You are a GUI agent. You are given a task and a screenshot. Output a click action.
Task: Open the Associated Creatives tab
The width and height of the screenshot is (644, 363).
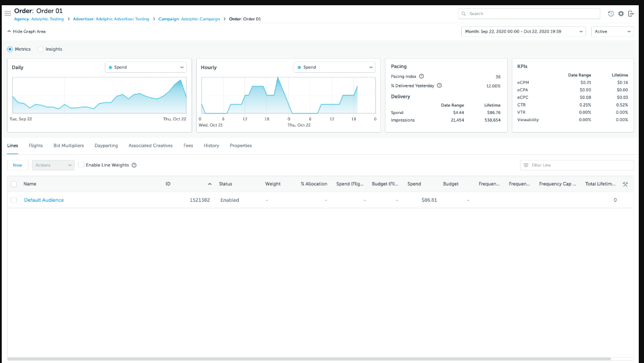150,145
